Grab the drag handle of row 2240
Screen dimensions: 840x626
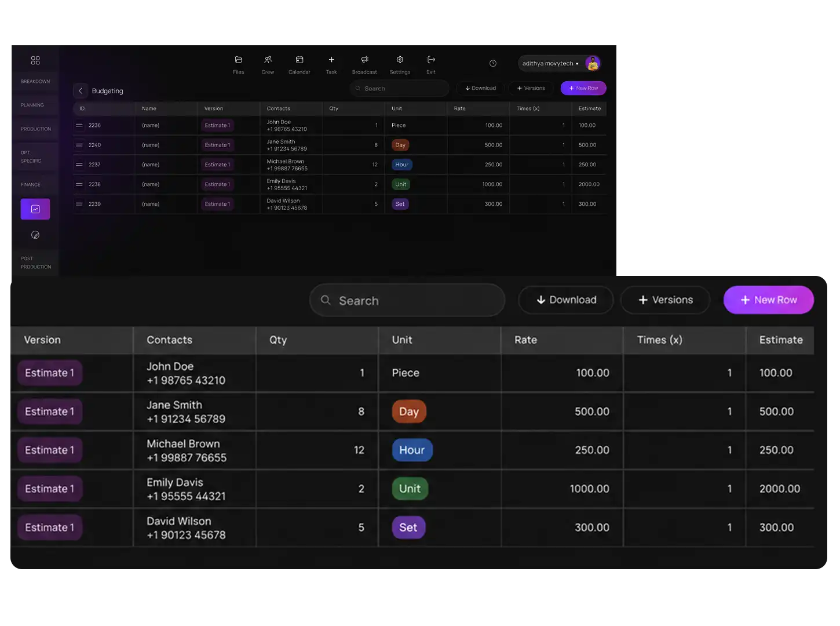click(x=79, y=145)
